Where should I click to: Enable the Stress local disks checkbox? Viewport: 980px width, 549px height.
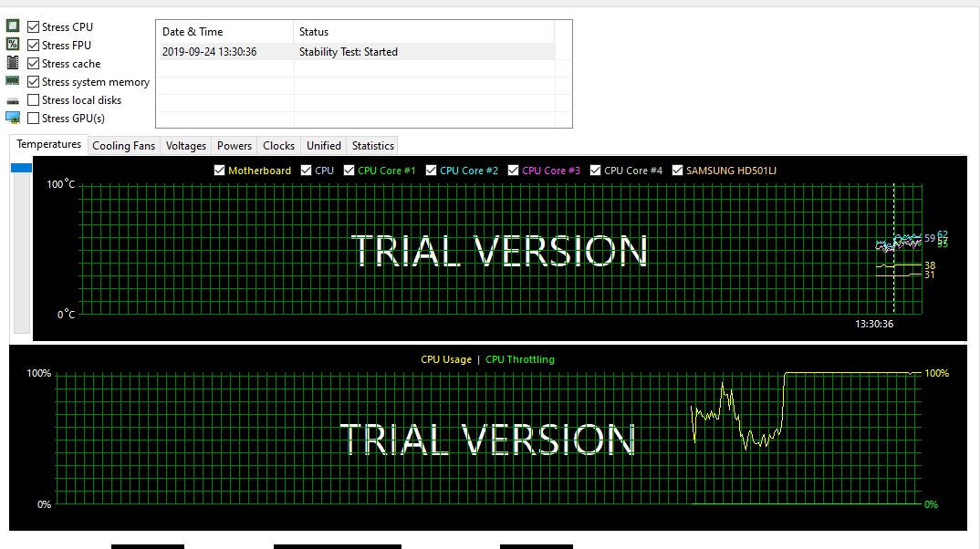coord(34,99)
